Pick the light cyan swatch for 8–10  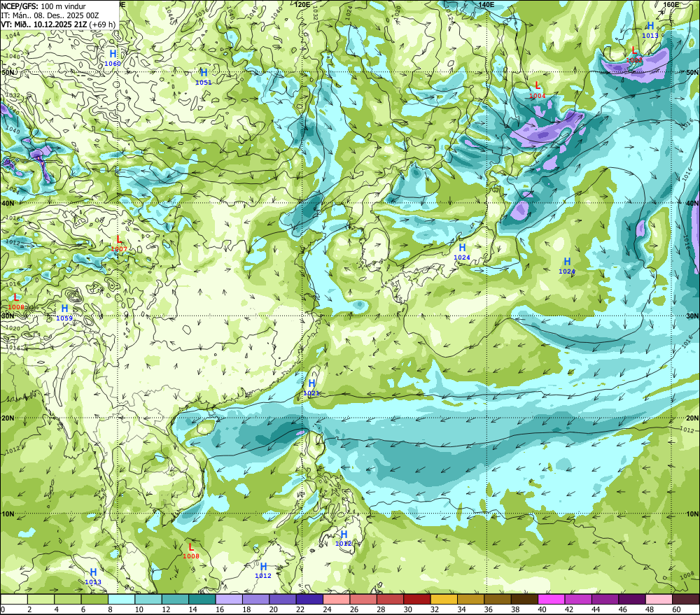(x=121, y=599)
